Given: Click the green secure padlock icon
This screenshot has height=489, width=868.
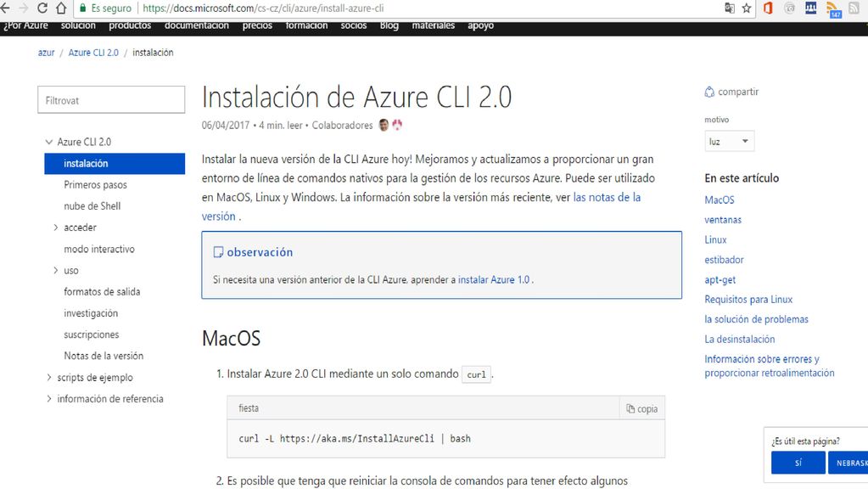Looking at the screenshot, I should (x=83, y=8).
